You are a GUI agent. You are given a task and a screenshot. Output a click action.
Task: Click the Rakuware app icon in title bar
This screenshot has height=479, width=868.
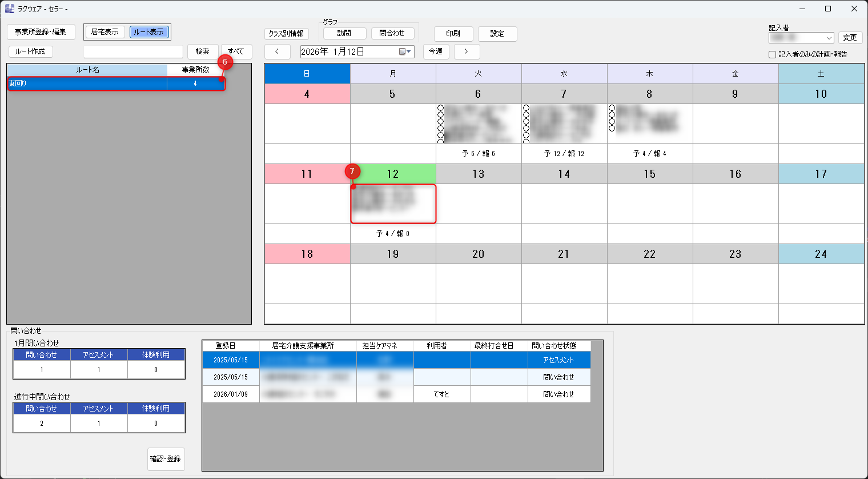pos(9,9)
